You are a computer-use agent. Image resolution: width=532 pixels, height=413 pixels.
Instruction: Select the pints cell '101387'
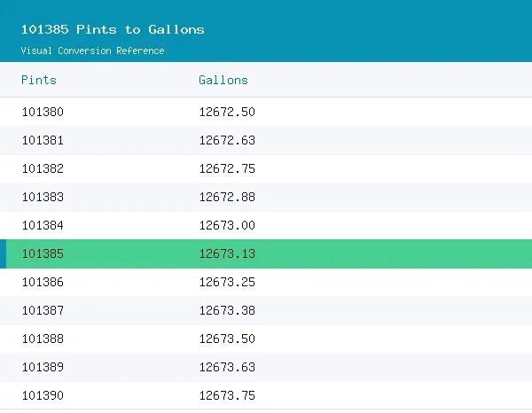[x=43, y=310]
